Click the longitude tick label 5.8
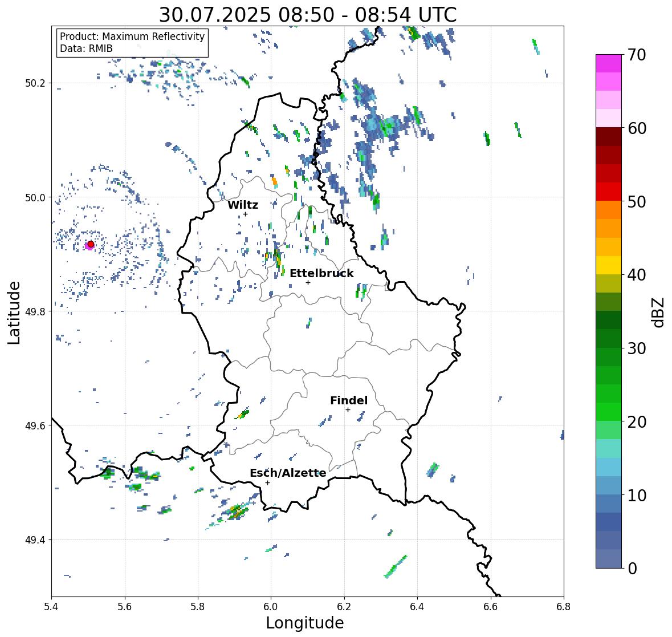 tap(198, 607)
